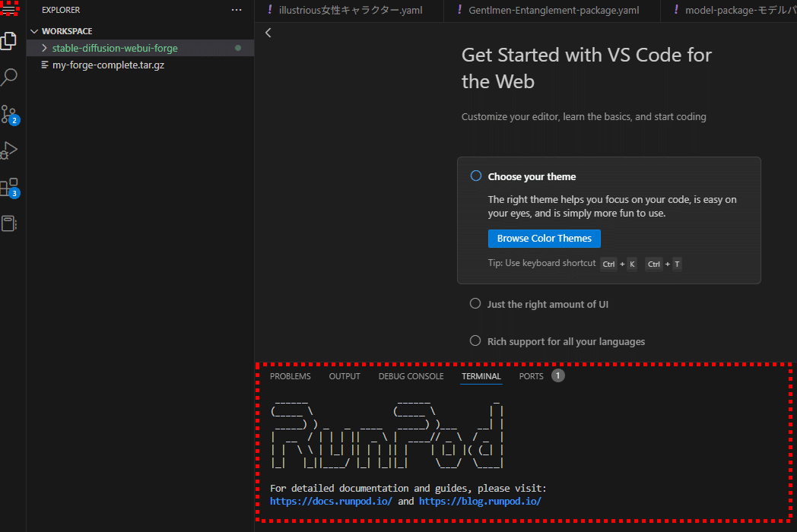Select Rich support for all your languages
797x532 pixels.
click(475, 341)
